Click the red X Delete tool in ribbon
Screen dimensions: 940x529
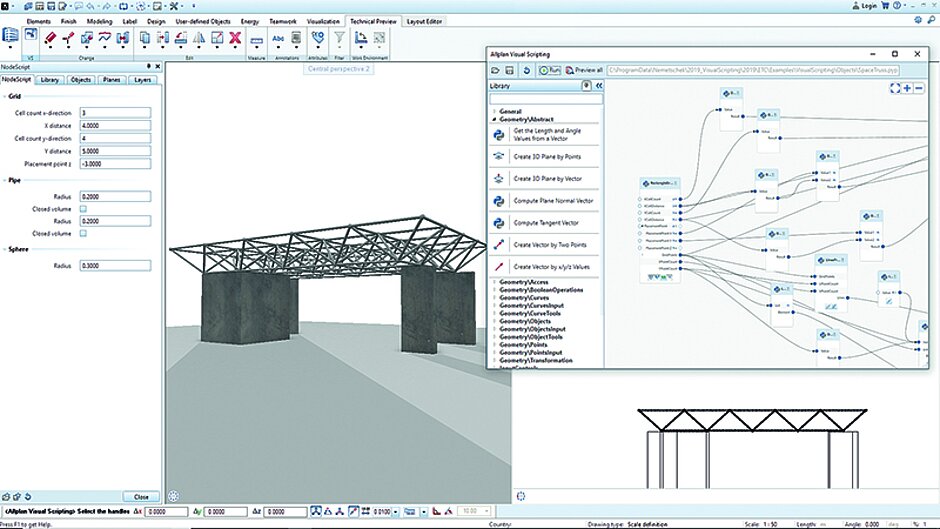(x=234, y=39)
